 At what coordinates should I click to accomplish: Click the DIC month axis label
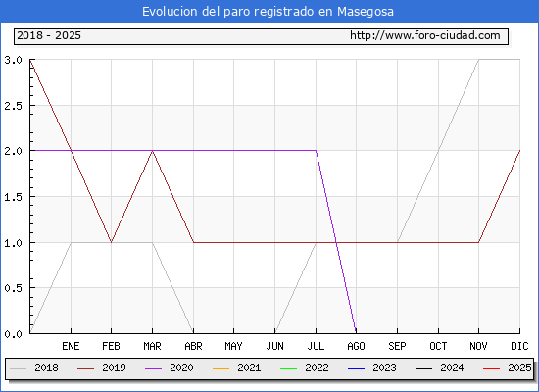coord(519,346)
